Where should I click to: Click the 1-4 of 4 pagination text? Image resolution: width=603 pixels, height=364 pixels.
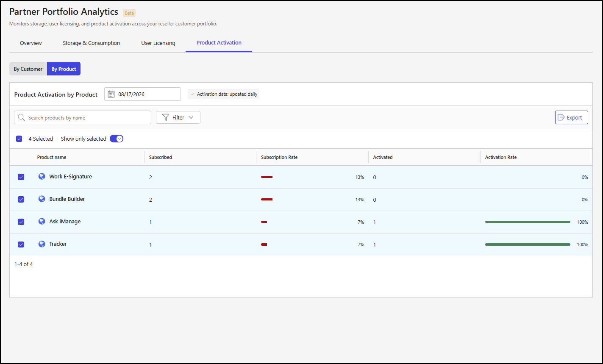23,264
